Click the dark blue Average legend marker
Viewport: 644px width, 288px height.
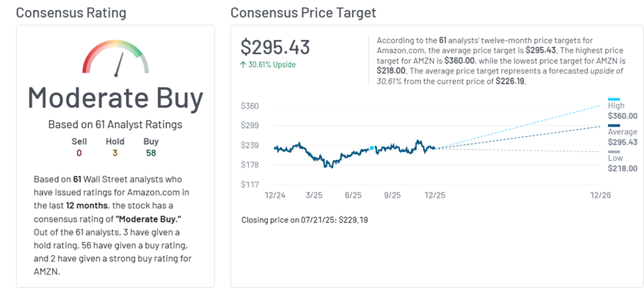coord(614,125)
